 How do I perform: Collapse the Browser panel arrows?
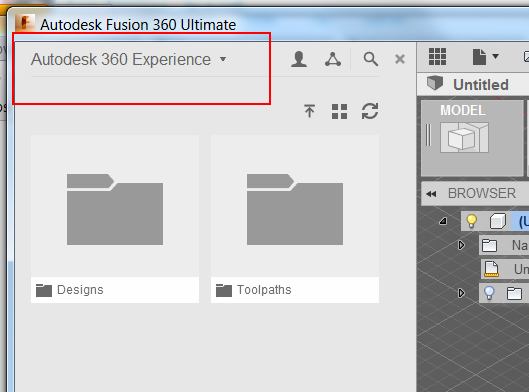point(431,194)
